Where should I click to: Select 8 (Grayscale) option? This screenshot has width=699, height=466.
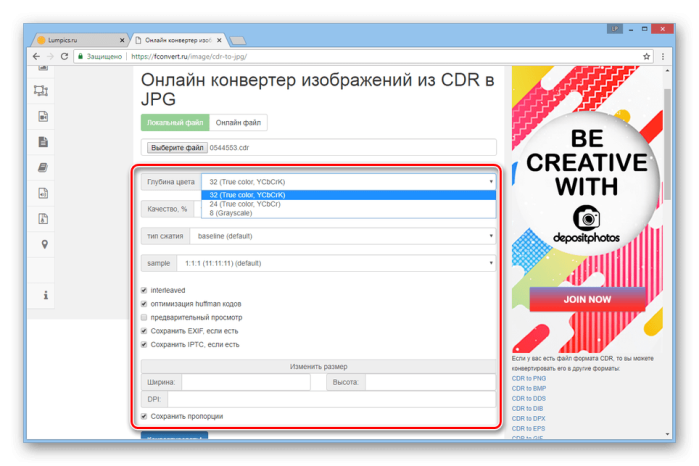[349, 213]
